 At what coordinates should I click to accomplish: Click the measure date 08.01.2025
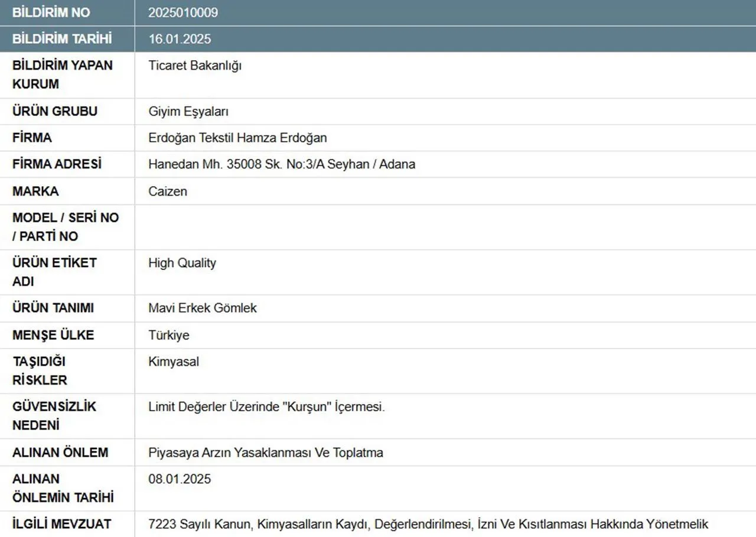(x=180, y=479)
